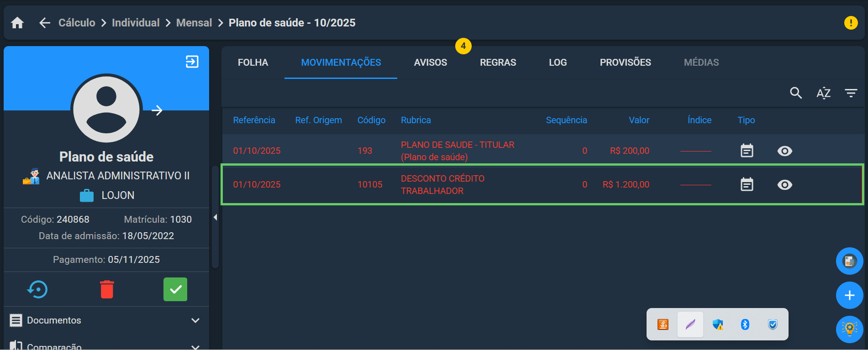The width and height of the screenshot is (868, 350).
Task: Sort by Tipo column header
Action: pos(746,120)
